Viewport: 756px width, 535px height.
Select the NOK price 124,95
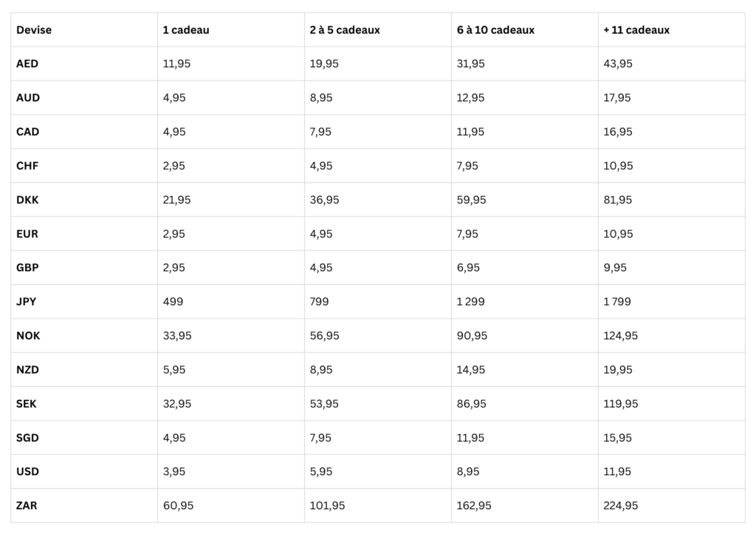(620, 335)
